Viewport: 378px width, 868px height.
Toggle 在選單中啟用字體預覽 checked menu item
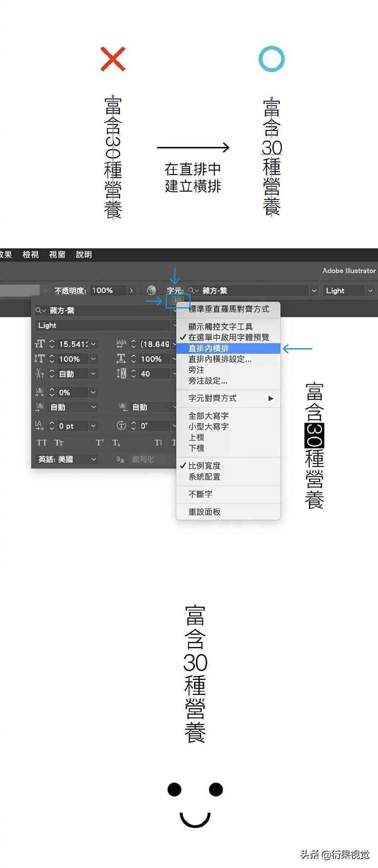coord(228,337)
